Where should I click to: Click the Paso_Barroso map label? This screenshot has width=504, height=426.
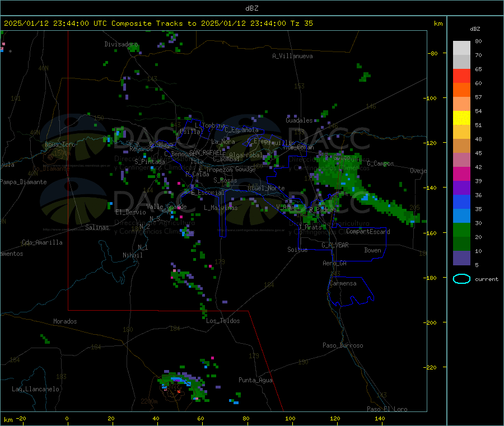point(343,345)
